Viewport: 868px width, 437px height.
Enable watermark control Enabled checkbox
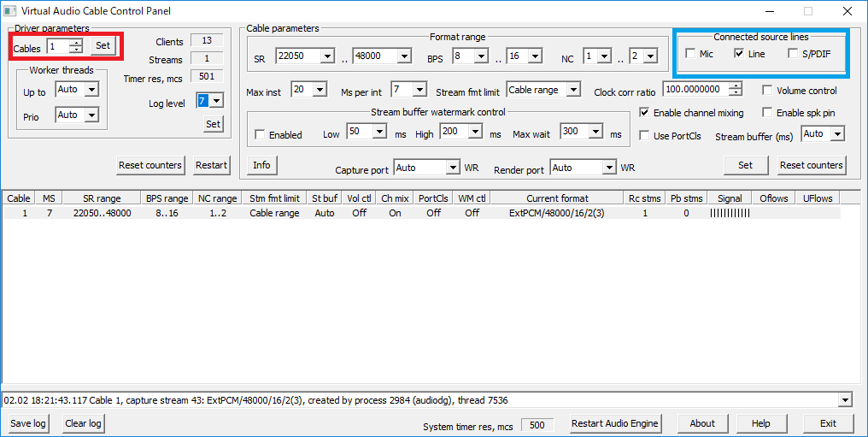260,135
